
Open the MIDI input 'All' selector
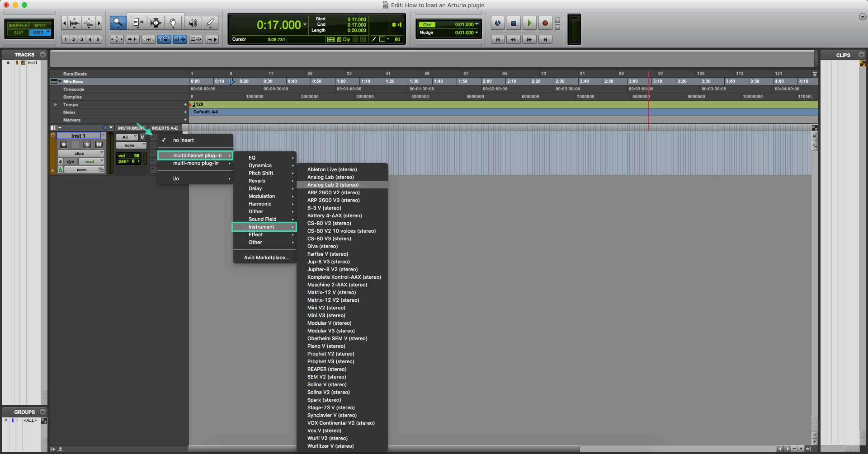pos(127,137)
